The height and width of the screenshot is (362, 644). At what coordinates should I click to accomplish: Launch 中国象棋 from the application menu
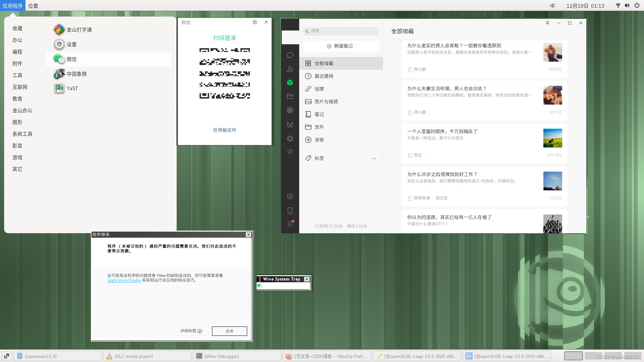click(x=108, y=74)
